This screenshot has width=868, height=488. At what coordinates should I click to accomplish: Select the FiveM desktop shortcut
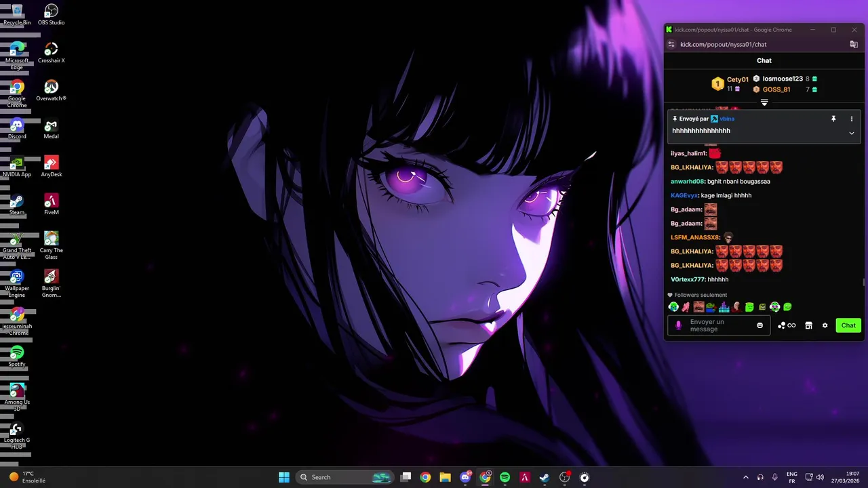51,204
